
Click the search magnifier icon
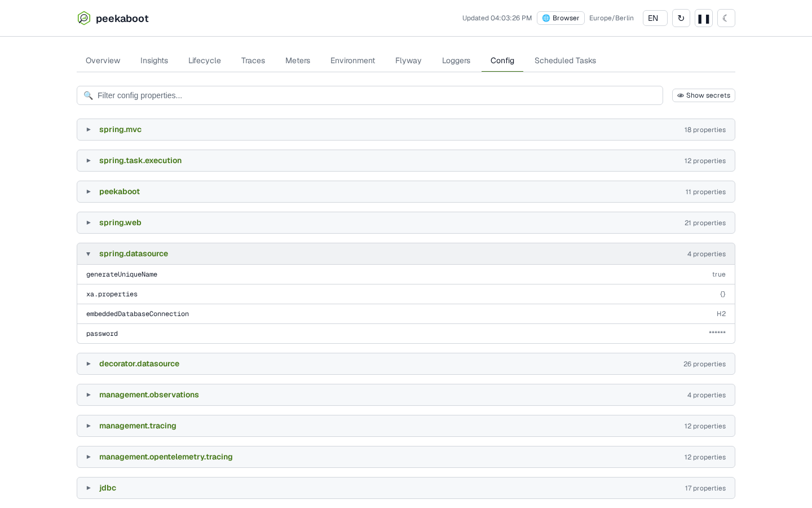click(89, 95)
